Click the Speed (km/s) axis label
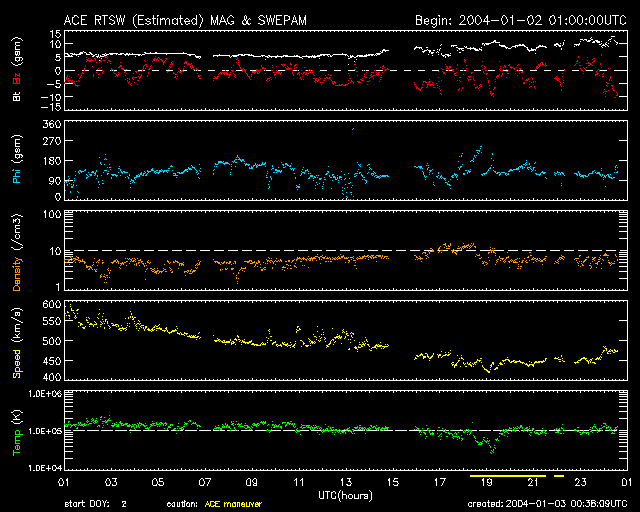 coord(16,340)
